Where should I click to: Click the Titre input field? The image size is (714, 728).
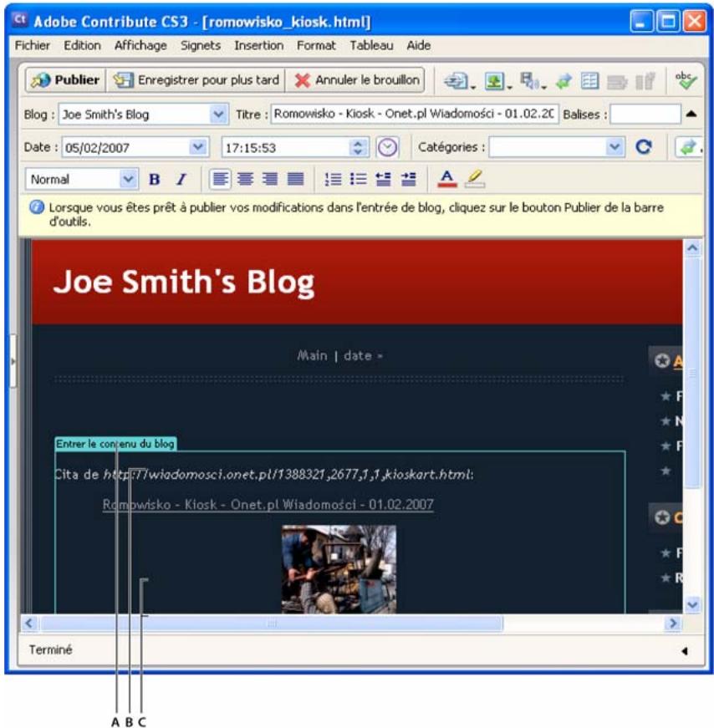(x=415, y=115)
